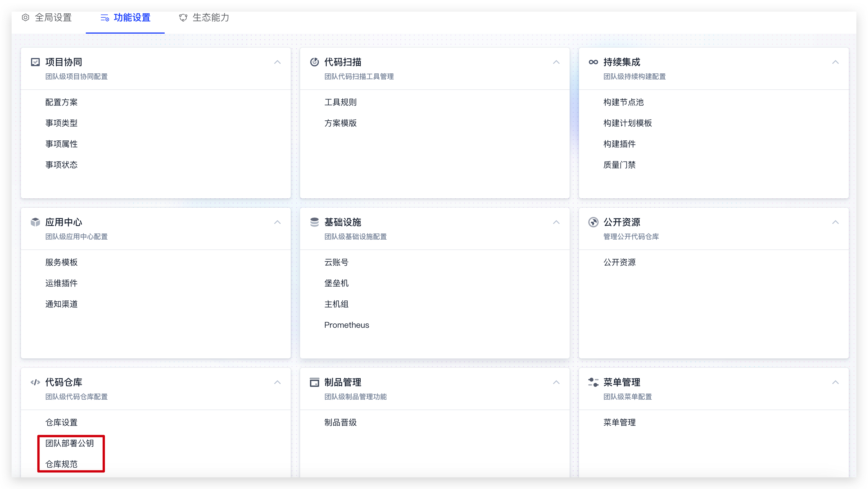Open the 公开资源 list item
Screen dimensions: 868x489
click(x=619, y=262)
